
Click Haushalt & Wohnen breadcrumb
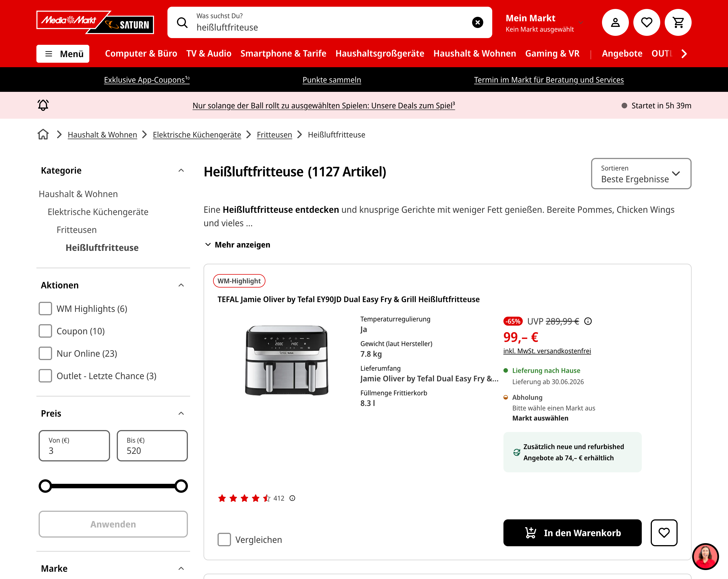click(102, 135)
